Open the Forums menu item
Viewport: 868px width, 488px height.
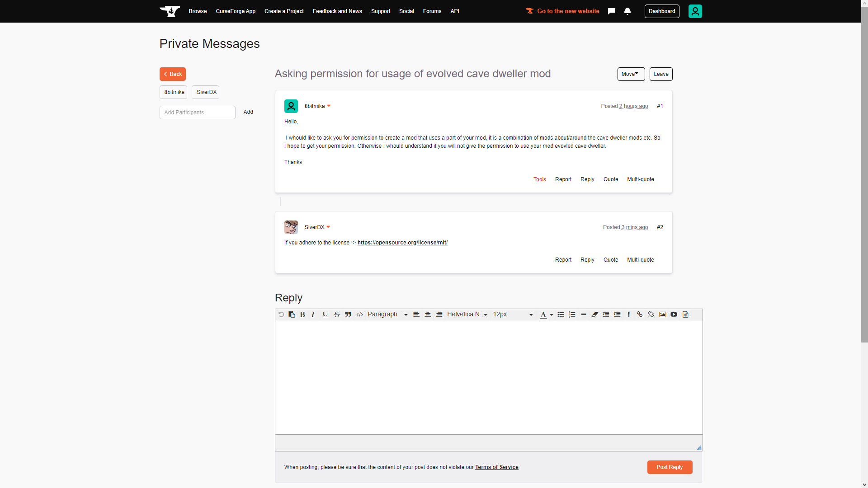point(432,11)
